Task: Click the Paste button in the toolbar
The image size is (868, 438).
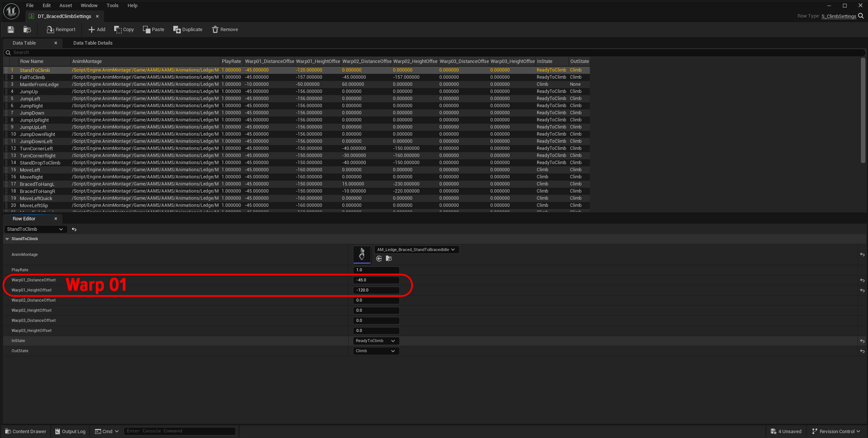Action: point(153,29)
